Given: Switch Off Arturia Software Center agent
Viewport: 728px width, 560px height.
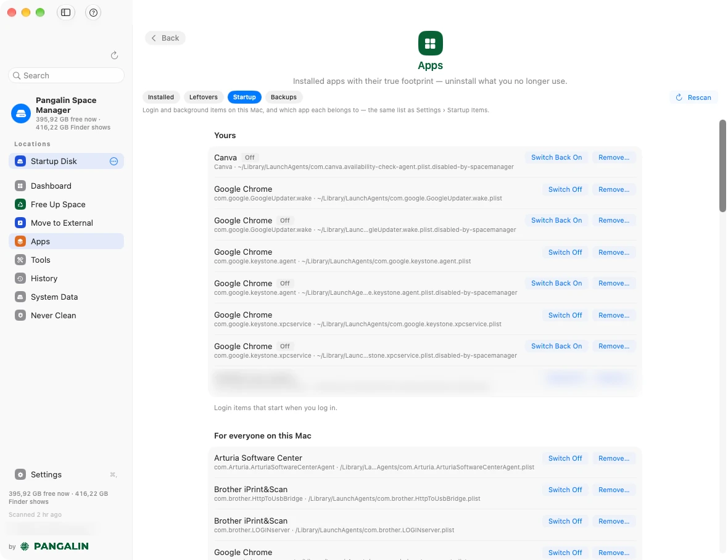Looking at the screenshot, I should pos(565,458).
